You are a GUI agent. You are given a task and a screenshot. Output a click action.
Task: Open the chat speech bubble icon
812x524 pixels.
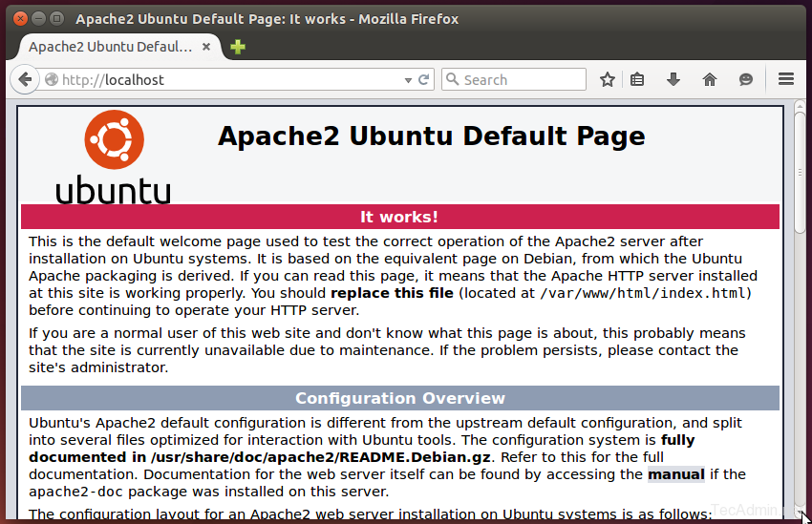tap(746, 80)
